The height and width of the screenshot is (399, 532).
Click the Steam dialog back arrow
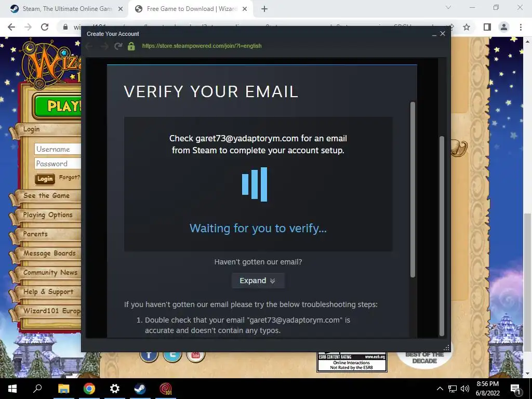coord(89,46)
